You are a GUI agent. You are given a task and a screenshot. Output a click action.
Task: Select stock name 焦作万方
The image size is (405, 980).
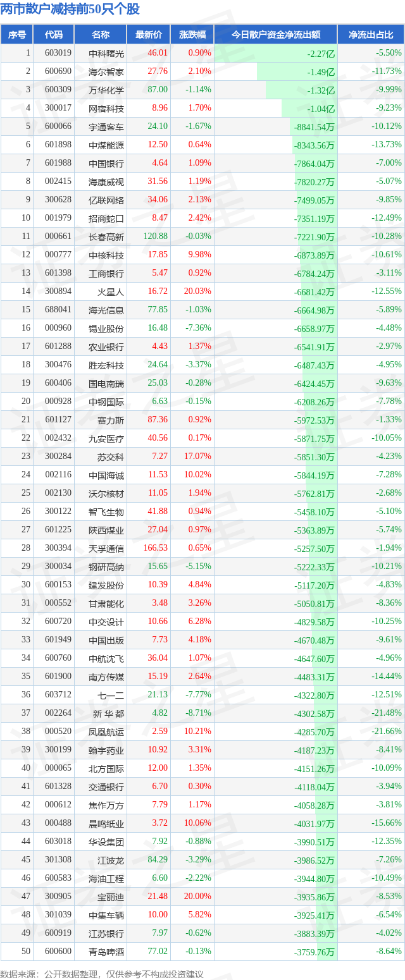coord(106,805)
